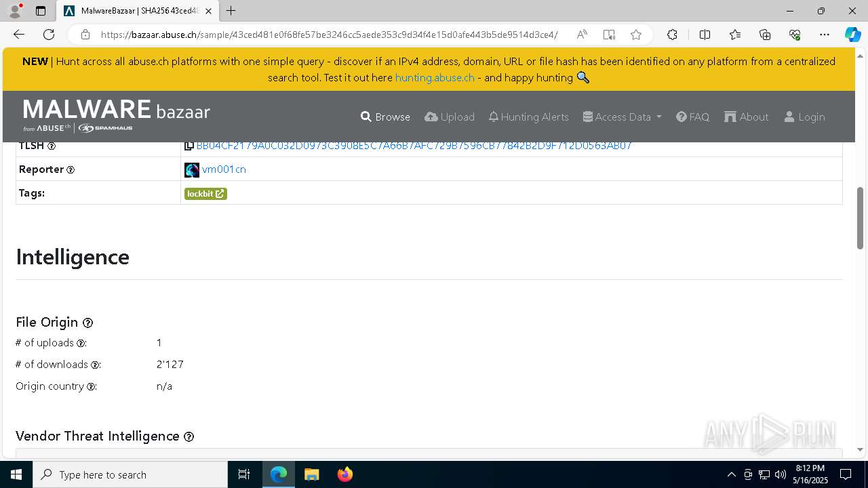868x488 pixels.
Task: Open browser Extensions icon
Action: click(x=672, y=35)
